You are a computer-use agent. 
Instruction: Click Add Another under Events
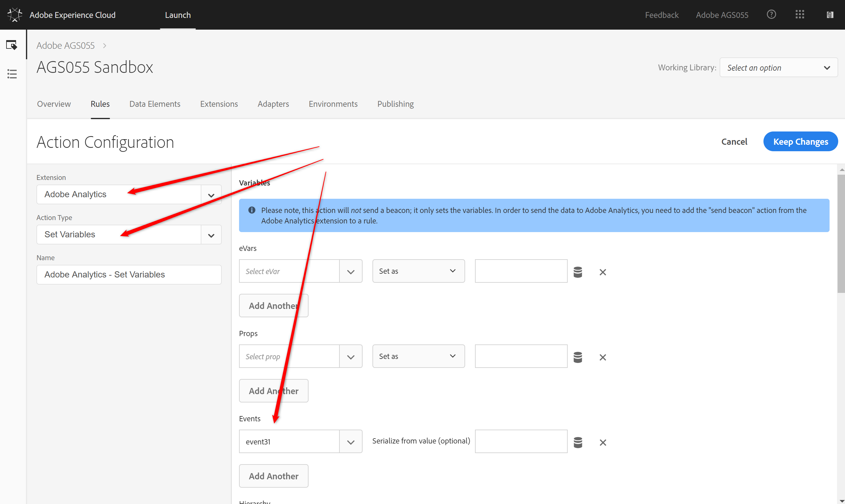click(x=274, y=476)
